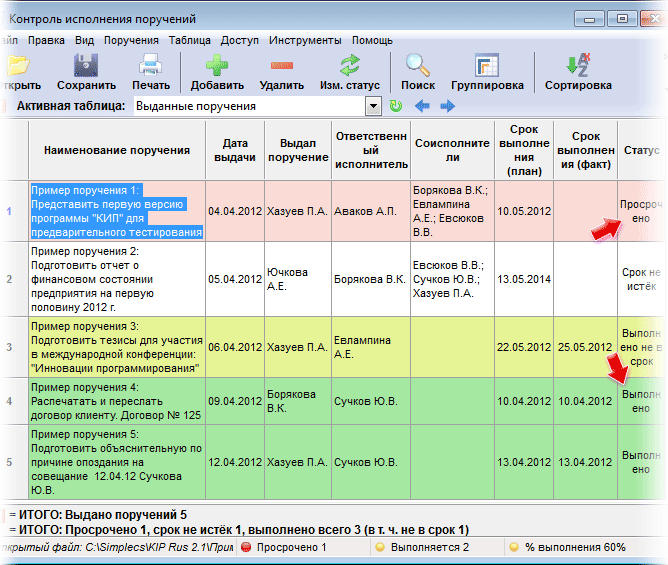Image resolution: width=668 pixels, height=565 pixels.
Task: Select Пример поручения 2 name cell
Action: 117,279
